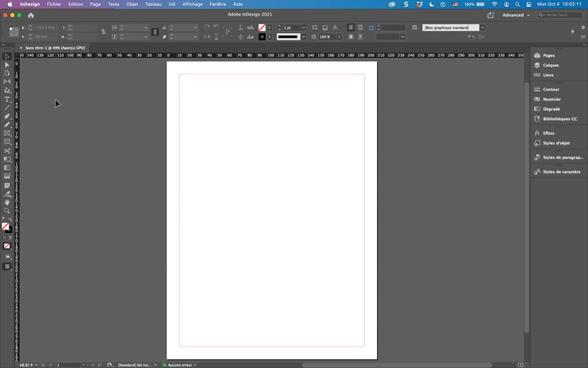Select the Zoom magnifier tool
Viewport: 588px width, 368px height.
pos(7,211)
